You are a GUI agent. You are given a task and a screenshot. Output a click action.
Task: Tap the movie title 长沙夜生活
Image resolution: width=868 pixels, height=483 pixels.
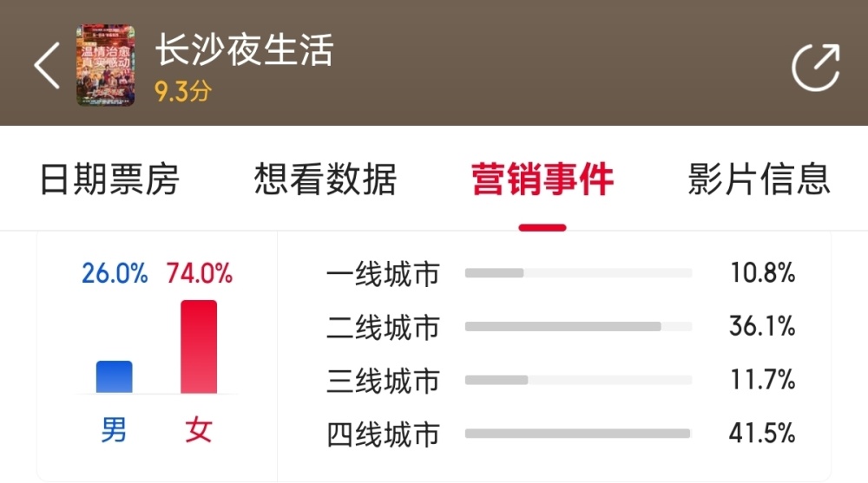pos(244,49)
